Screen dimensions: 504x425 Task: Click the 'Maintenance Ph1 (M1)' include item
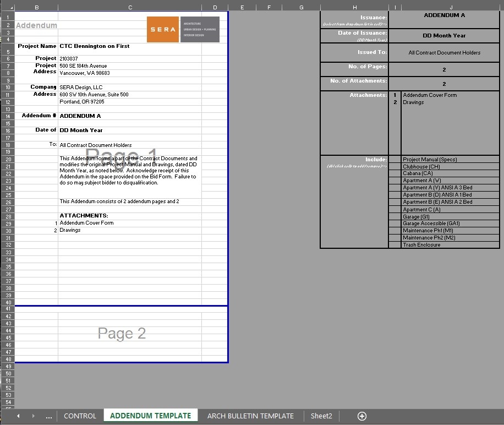tap(450, 231)
